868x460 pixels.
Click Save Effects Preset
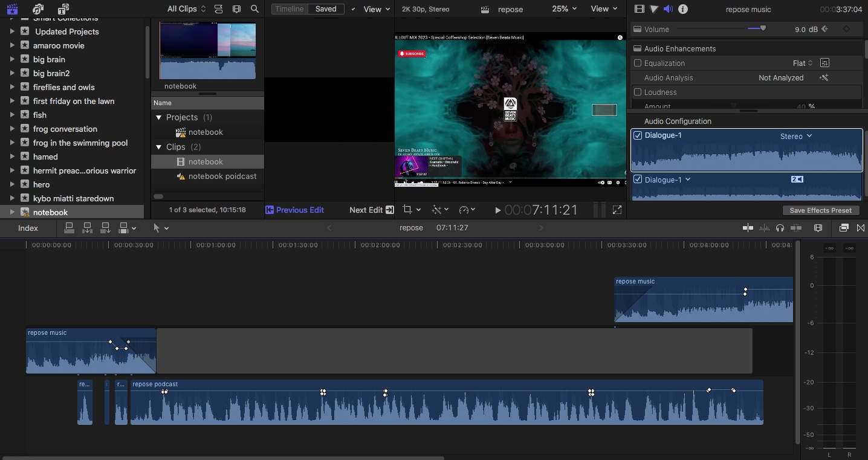pos(820,210)
